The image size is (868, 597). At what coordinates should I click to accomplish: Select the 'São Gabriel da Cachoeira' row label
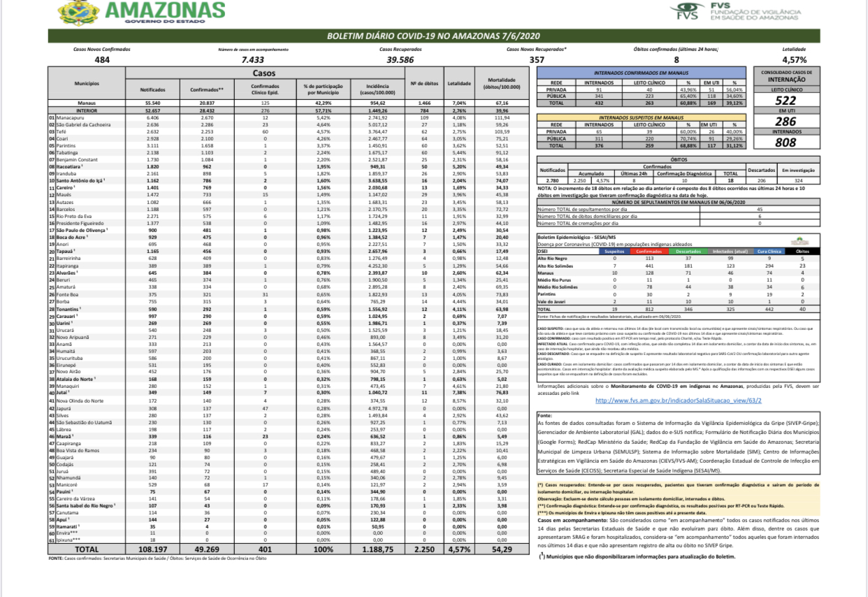[x=86, y=124]
